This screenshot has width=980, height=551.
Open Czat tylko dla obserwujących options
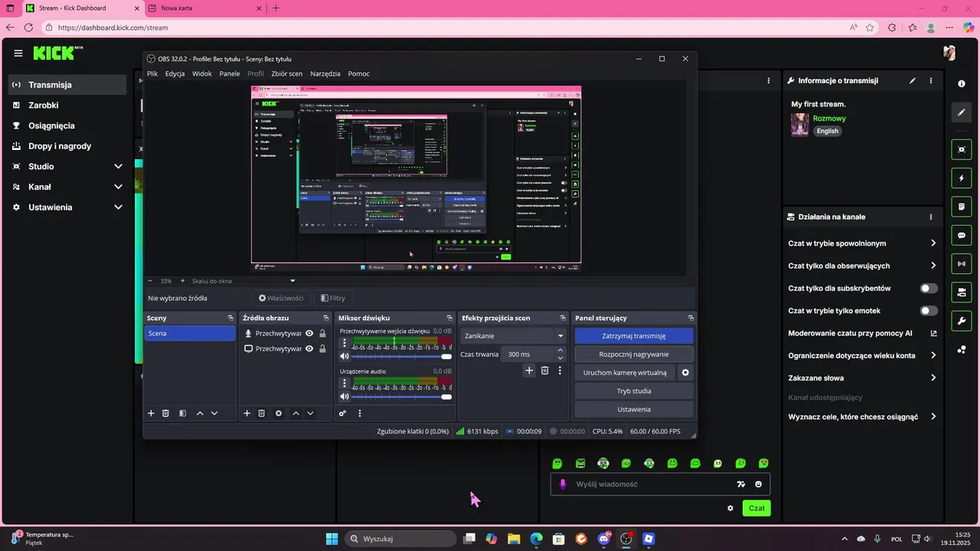tap(933, 266)
